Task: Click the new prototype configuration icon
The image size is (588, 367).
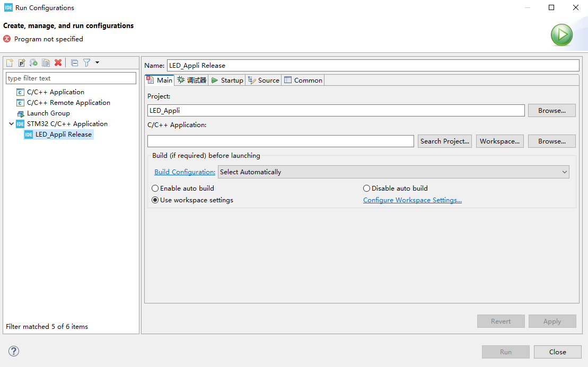Action: (x=22, y=63)
